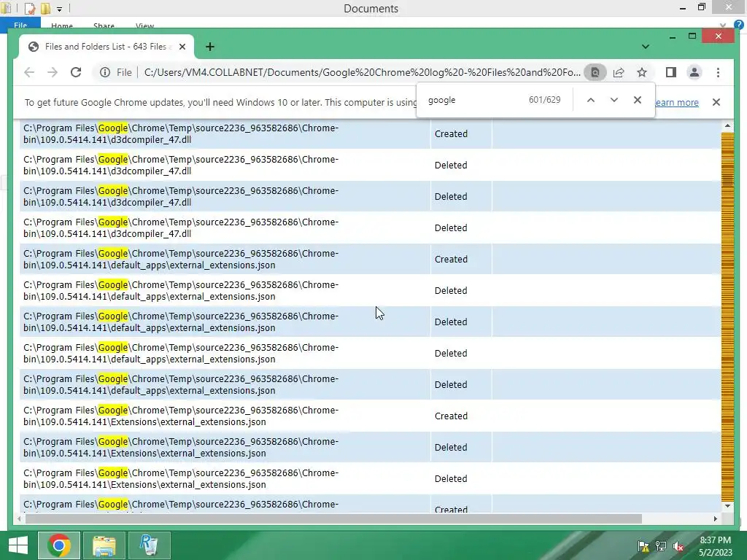Viewport: 747px width, 560px height.
Task: Open the Learn more link
Action: pos(676,102)
